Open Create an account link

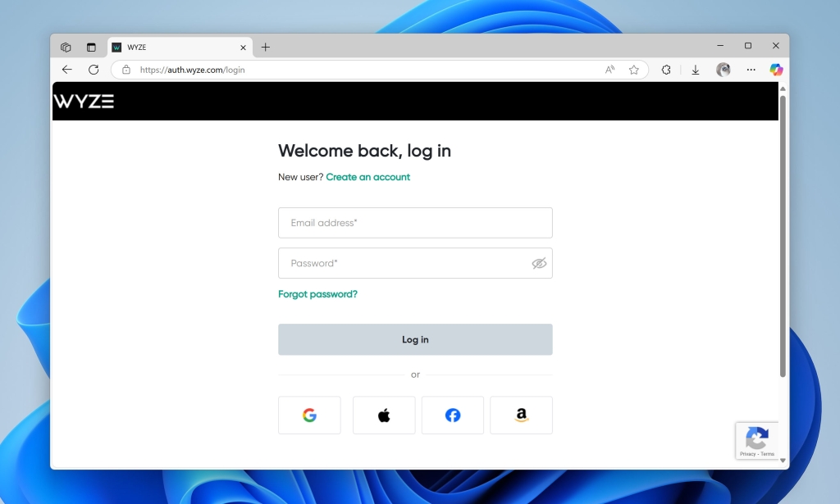point(368,177)
